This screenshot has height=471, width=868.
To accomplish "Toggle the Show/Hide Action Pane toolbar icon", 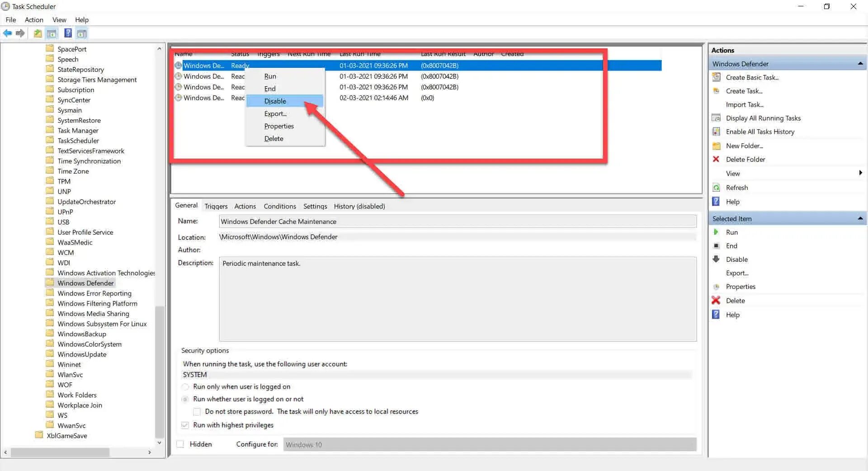I will pos(82,33).
